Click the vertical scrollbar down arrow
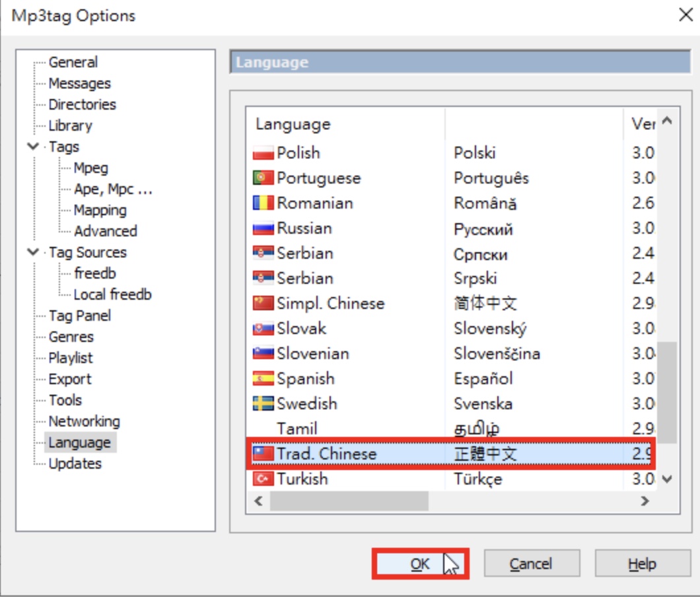Screen dimensions: 700x602 [x=667, y=479]
